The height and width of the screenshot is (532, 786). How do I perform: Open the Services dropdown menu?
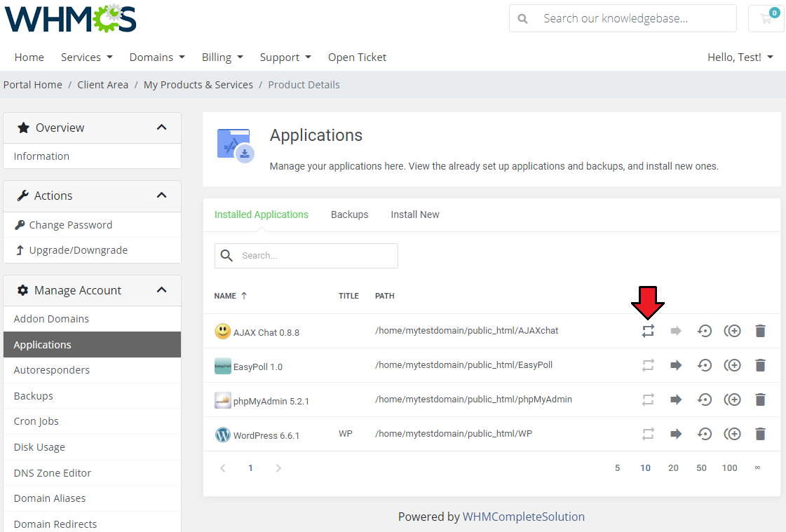click(x=87, y=57)
